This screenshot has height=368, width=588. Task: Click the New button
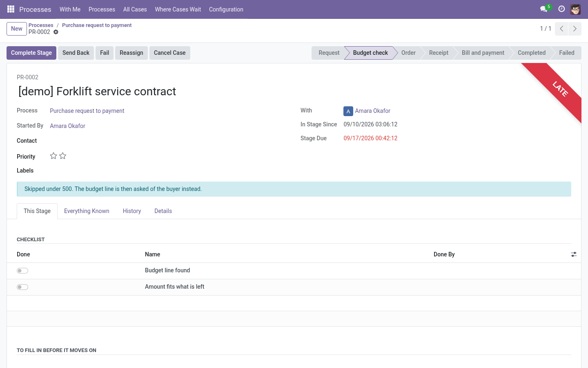pos(17,29)
